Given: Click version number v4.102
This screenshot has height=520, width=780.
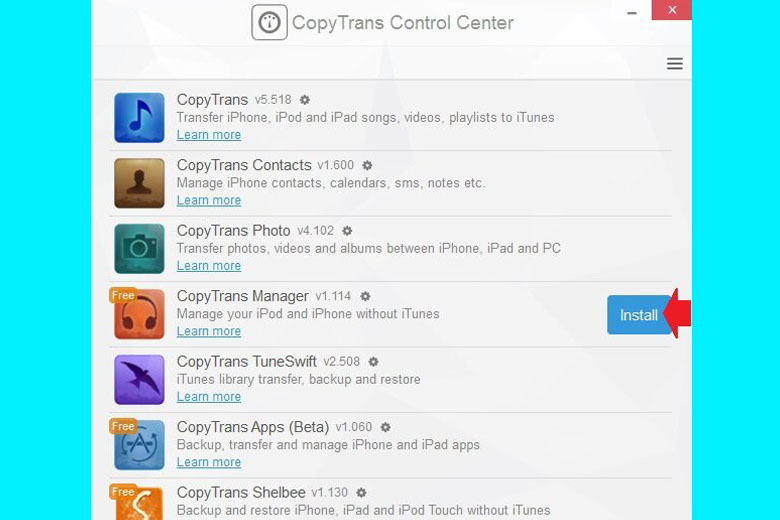Looking at the screenshot, I should click(x=315, y=231).
